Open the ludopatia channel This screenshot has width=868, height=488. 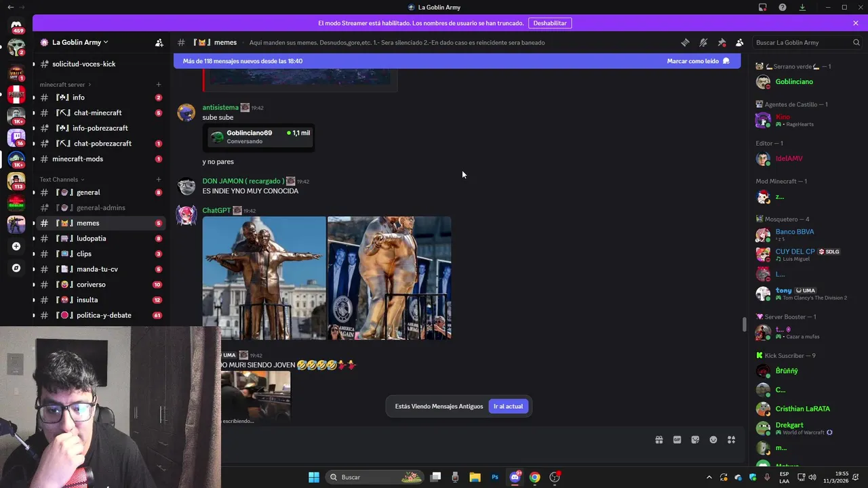(100, 239)
